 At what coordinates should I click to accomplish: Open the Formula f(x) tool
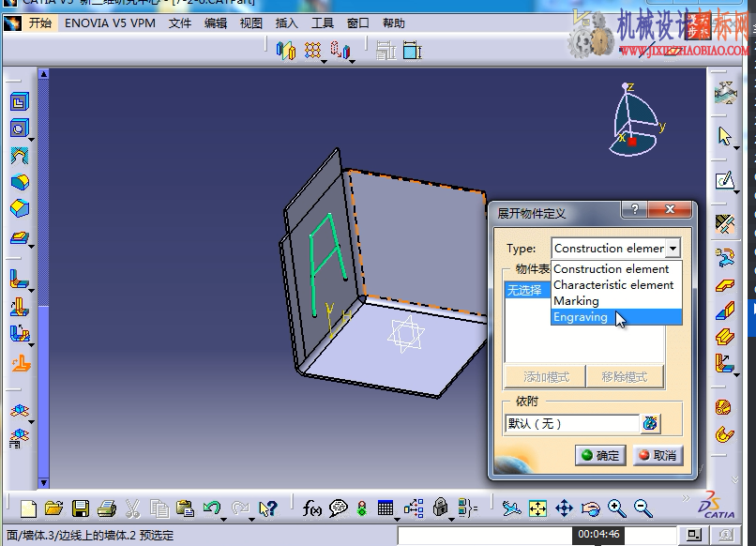[x=312, y=508]
